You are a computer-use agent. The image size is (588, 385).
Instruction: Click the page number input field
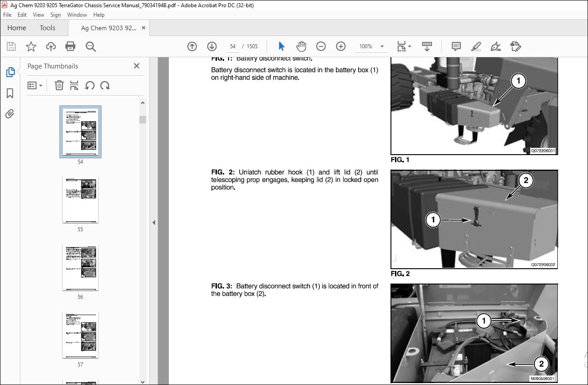click(x=233, y=46)
